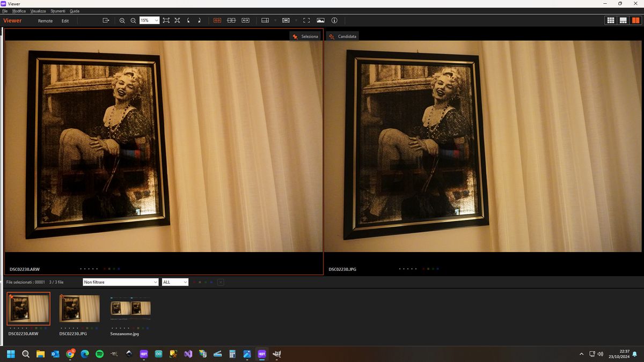Select the Senzanome.jpg thumbnail

tap(130, 308)
